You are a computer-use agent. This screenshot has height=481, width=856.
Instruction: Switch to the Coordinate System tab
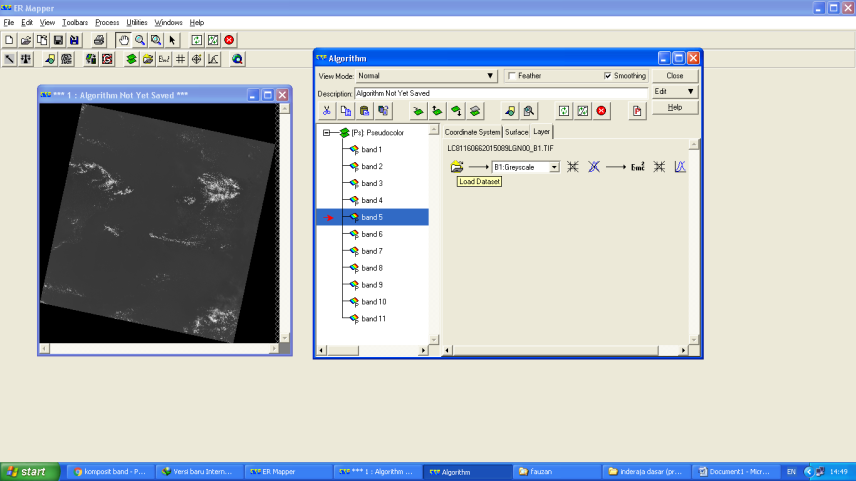click(472, 132)
